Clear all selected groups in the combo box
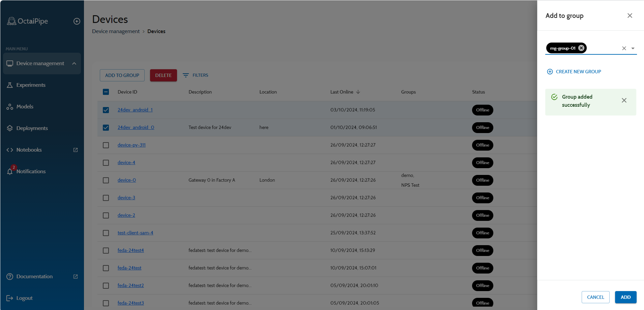This screenshot has height=310, width=644. coord(624,48)
